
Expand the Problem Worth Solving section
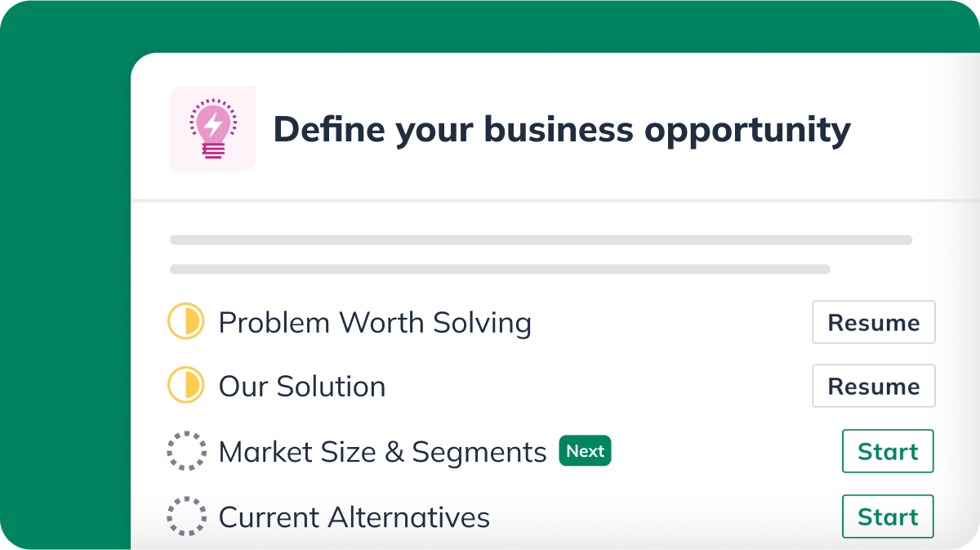coord(374,322)
